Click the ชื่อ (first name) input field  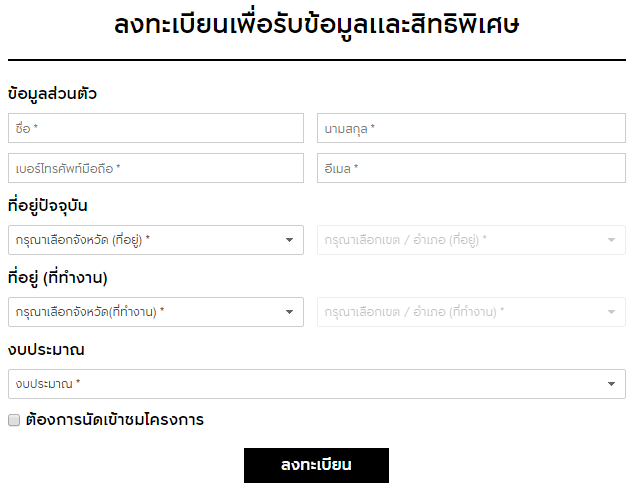155,128
